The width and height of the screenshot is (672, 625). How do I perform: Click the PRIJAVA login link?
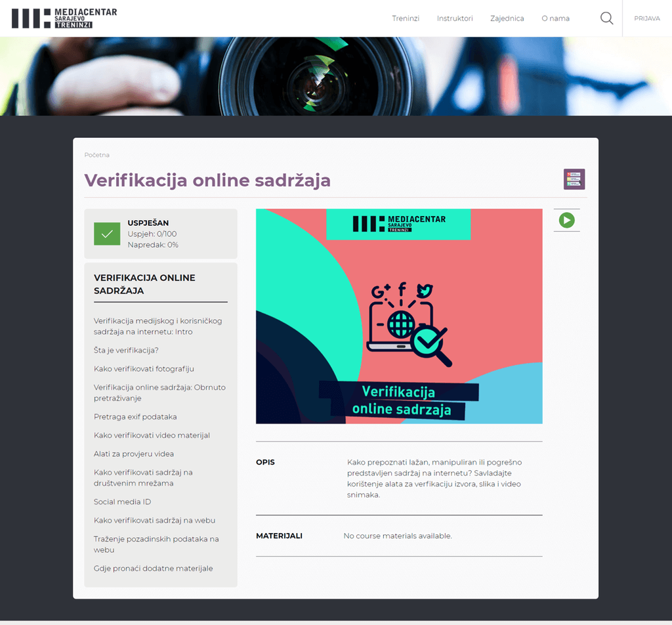pos(646,18)
